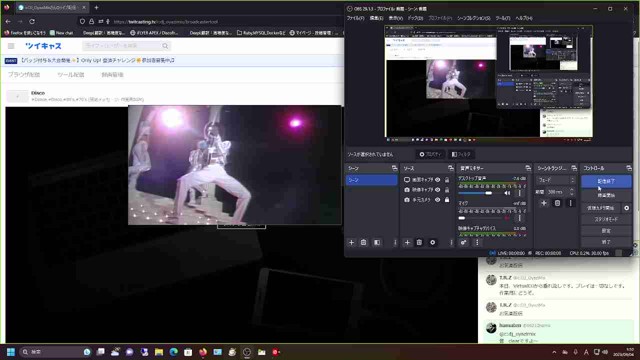Screen dimensions: 640x360
Task: Expand the Fade transition dropdown
Action: pyautogui.click(x=556, y=180)
